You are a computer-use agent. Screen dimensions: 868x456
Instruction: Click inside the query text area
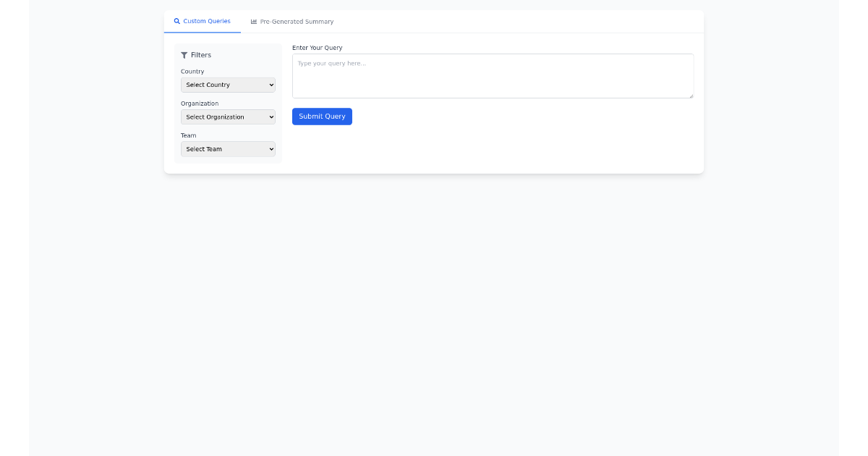(492, 75)
